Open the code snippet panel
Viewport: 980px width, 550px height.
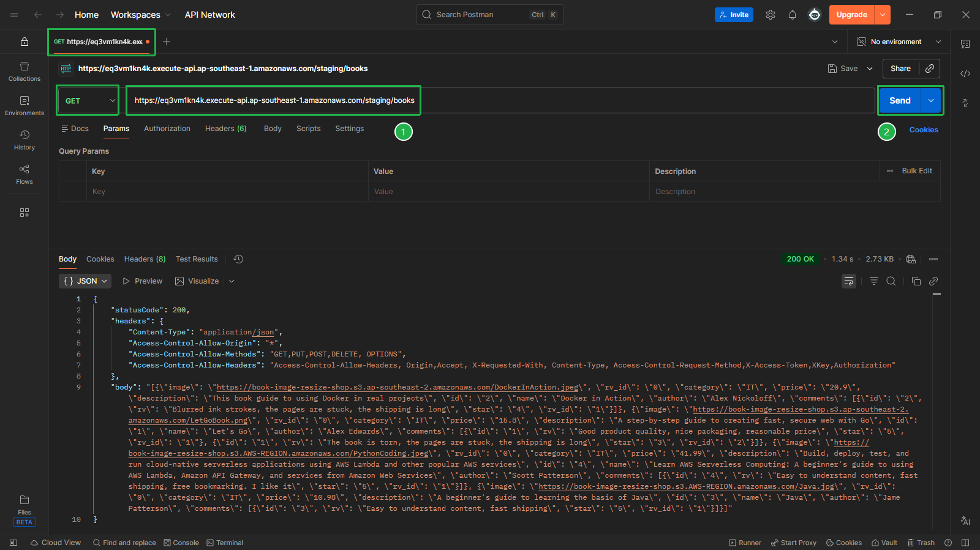pyautogui.click(x=965, y=73)
